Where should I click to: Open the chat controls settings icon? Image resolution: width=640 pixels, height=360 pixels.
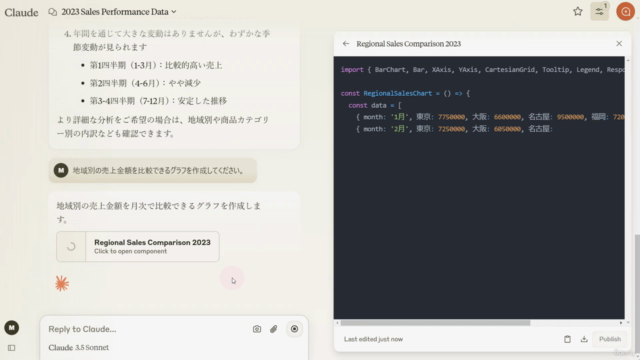tap(600, 11)
